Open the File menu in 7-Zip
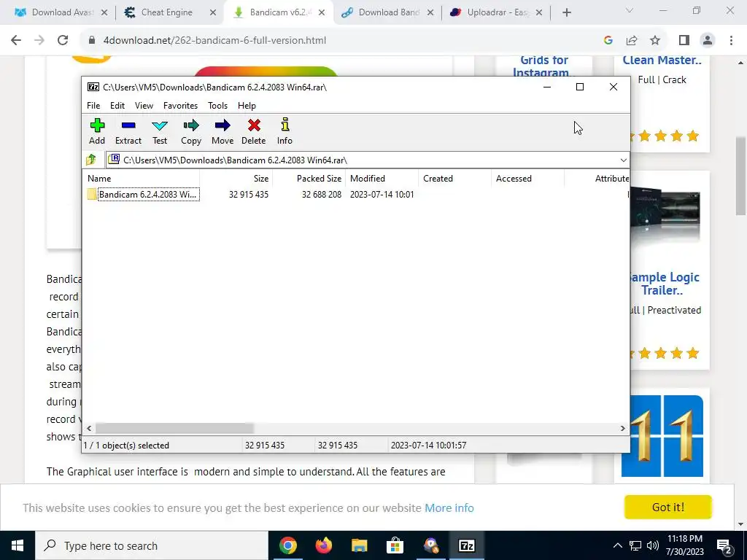This screenshot has height=560, width=747. tap(93, 106)
